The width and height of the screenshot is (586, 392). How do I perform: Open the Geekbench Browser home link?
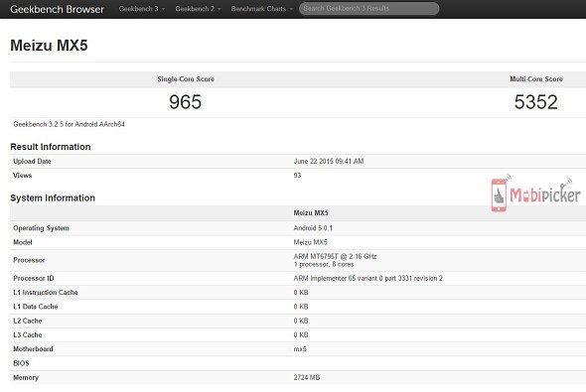tap(57, 9)
